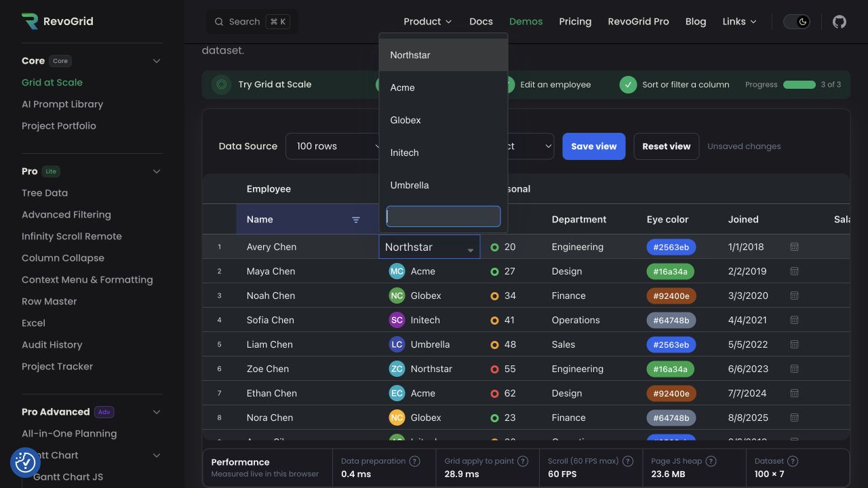This screenshot has height=488, width=868.
Task: Open calendar icon for 6/6/2023 row
Action: (794, 369)
